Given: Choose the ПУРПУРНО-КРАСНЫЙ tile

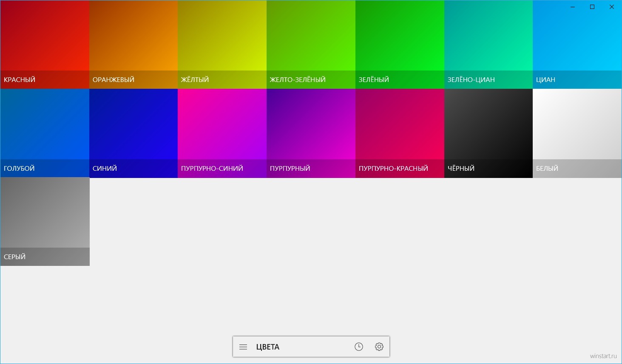Looking at the screenshot, I should click(x=400, y=133).
